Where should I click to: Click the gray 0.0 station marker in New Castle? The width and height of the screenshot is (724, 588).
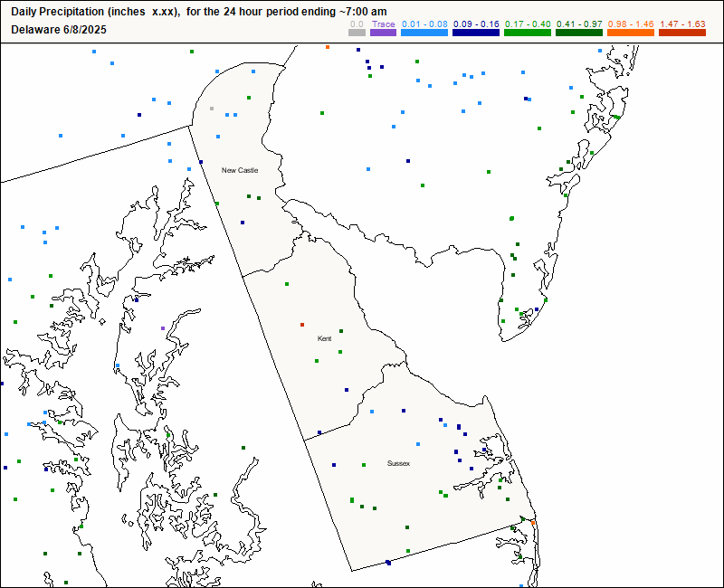pyautogui.click(x=212, y=109)
